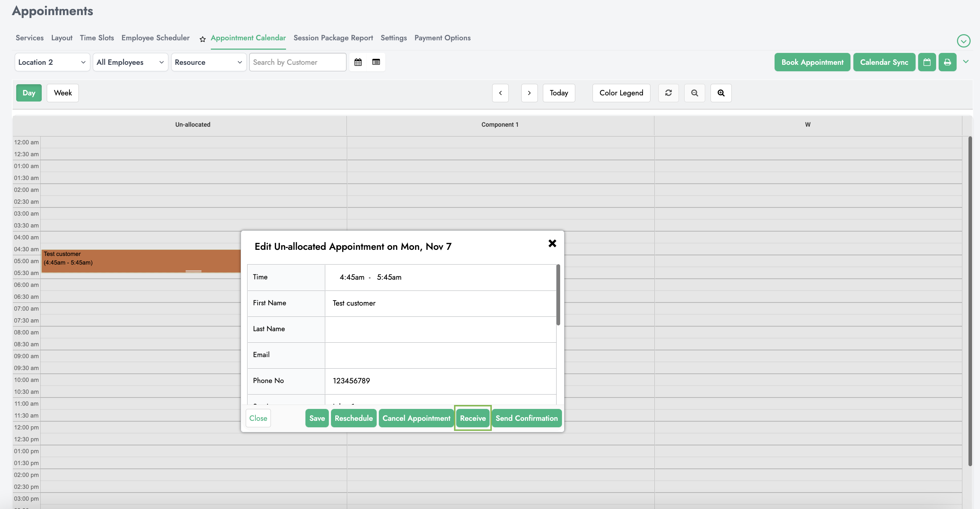Click the refresh appointments icon

click(x=668, y=93)
